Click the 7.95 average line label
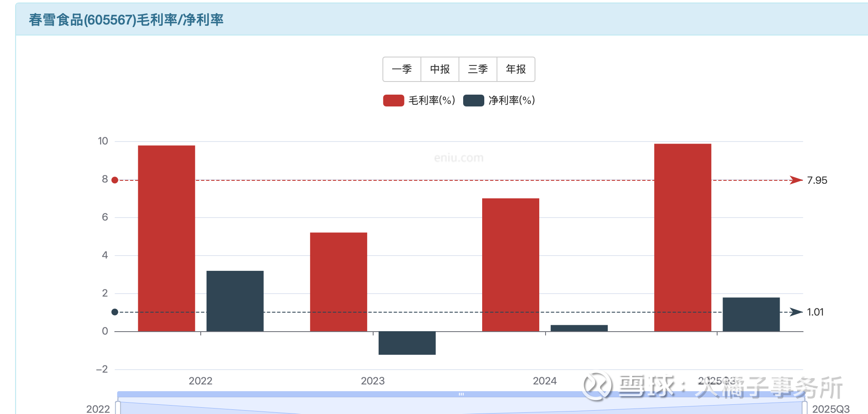Screen dimensions: 868x414 coord(817,180)
